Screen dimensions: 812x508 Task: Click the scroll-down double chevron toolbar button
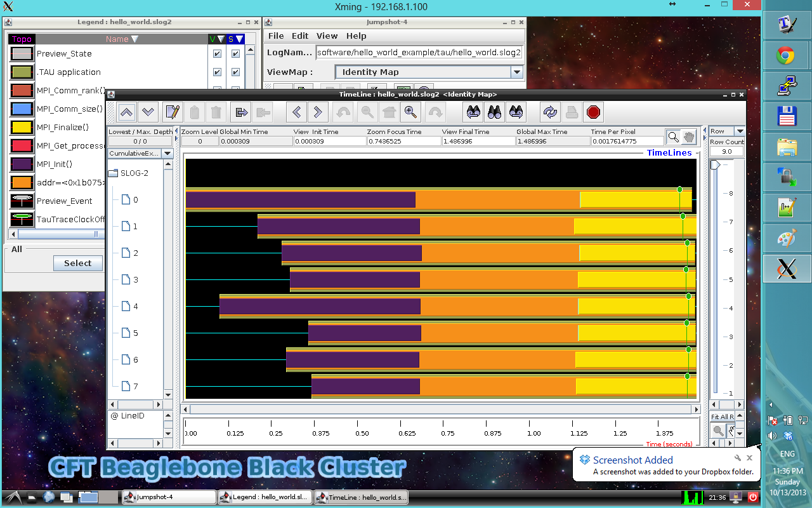(148, 112)
